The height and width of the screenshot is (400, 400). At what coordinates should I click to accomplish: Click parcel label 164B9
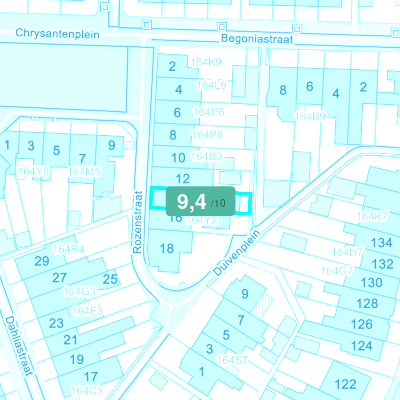click(310, 117)
